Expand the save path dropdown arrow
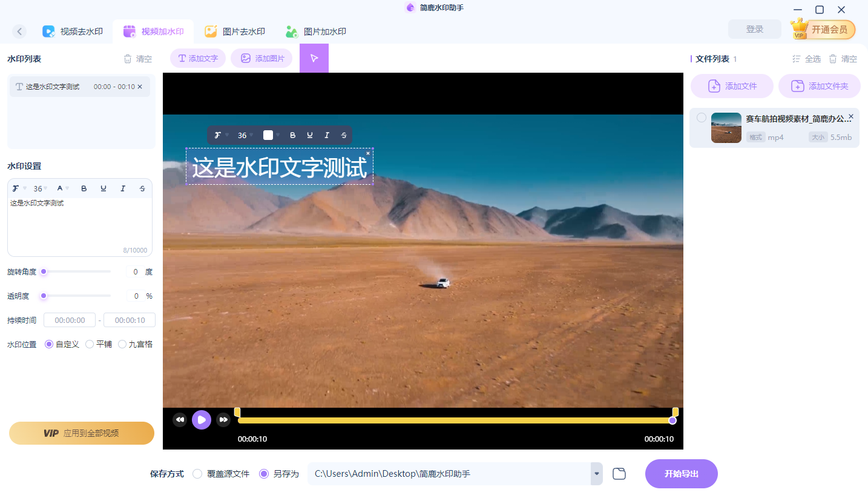This screenshot has width=868, height=498. point(595,473)
